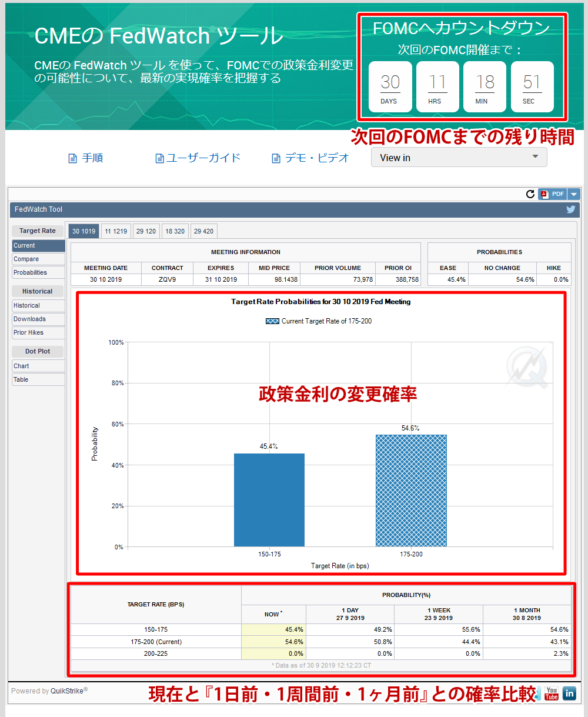Select the 29 420 meeting tab
Image resolution: width=588 pixels, height=717 pixels.
(203, 231)
